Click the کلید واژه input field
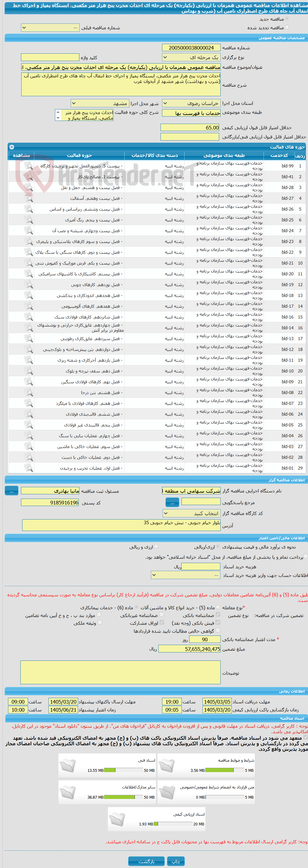308x868 pixels. (x=50, y=57)
